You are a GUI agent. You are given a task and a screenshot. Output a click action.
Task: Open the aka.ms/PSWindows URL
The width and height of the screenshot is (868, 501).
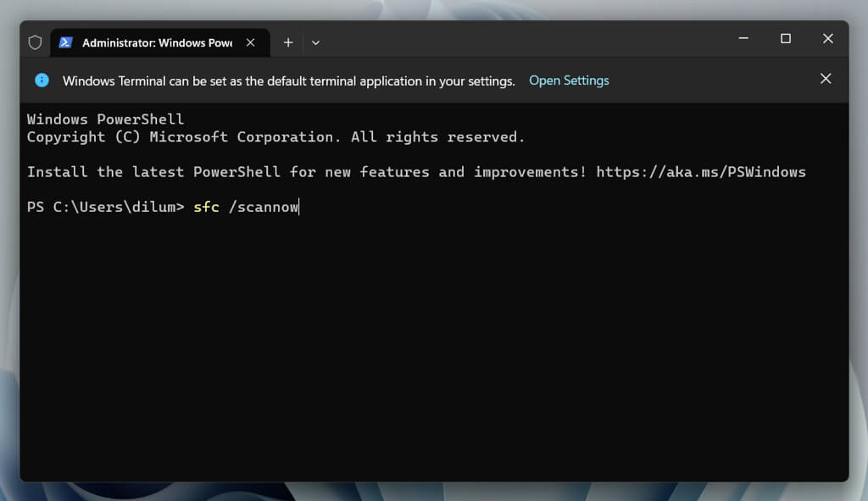click(701, 172)
